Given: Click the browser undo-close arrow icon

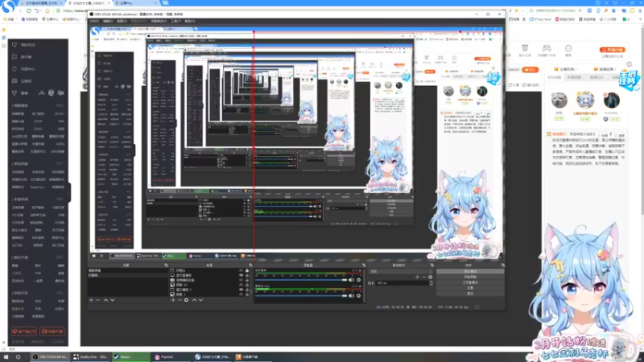Looking at the screenshot, I should tap(37, 10).
